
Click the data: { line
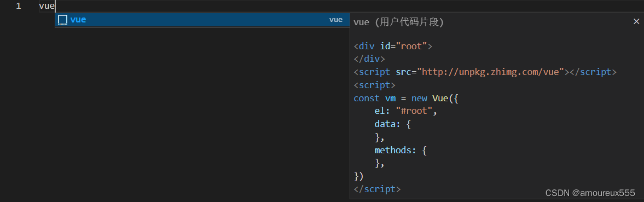(x=393, y=124)
